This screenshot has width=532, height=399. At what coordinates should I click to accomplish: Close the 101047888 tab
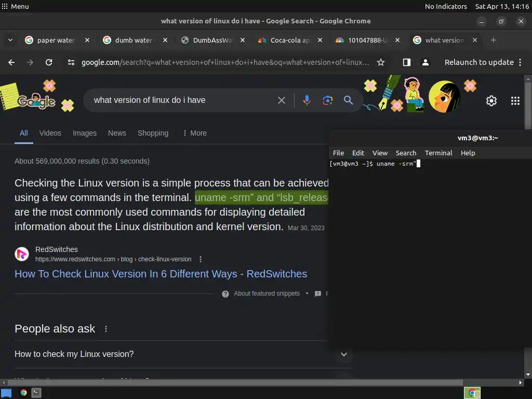coord(397,40)
